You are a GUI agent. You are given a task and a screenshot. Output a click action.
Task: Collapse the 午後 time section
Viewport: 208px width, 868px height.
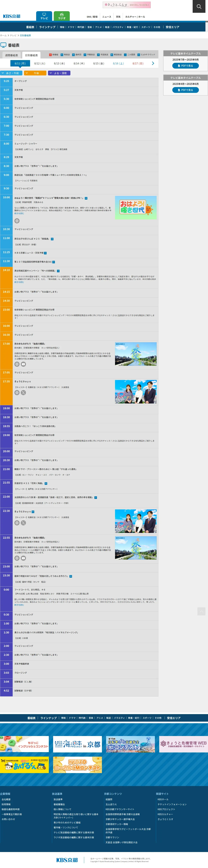point(35,73)
